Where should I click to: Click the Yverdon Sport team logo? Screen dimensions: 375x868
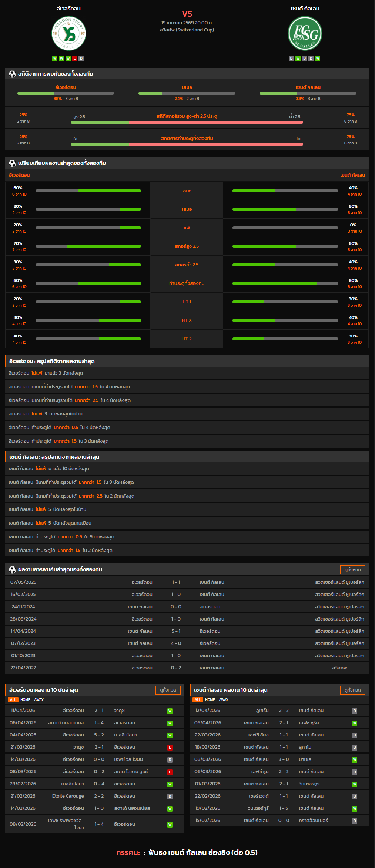click(68, 33)
